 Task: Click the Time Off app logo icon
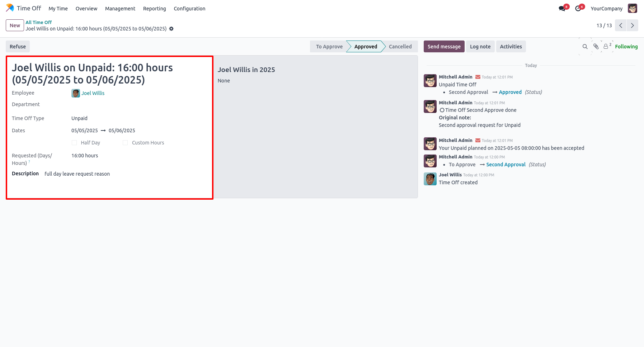10,8
